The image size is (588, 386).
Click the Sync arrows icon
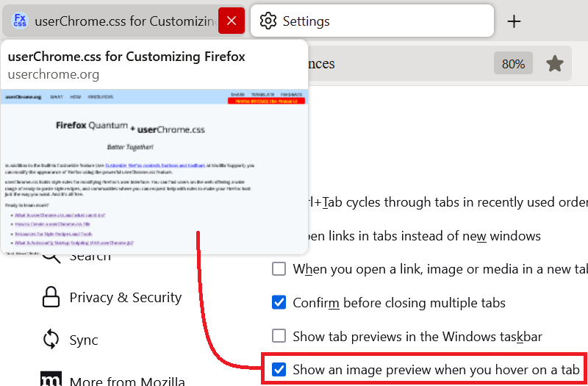click(51, 340)
